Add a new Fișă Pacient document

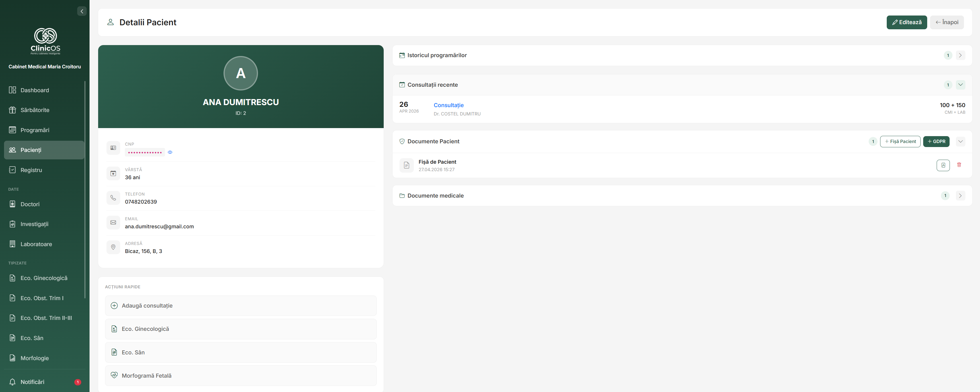coord(900,142)
